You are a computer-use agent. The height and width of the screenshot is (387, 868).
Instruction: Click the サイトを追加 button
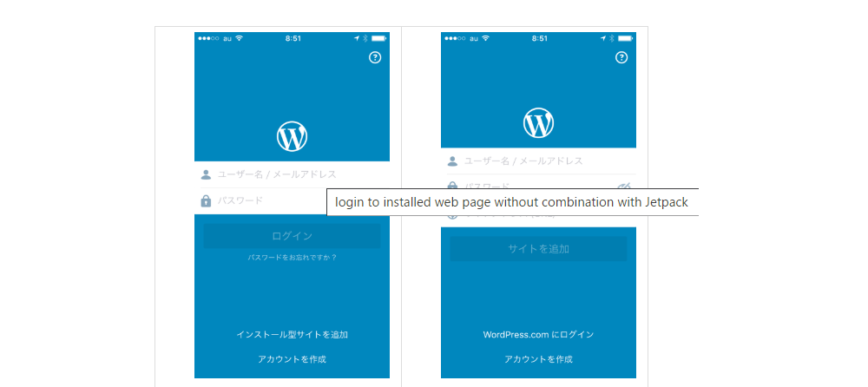pos(539,249)
